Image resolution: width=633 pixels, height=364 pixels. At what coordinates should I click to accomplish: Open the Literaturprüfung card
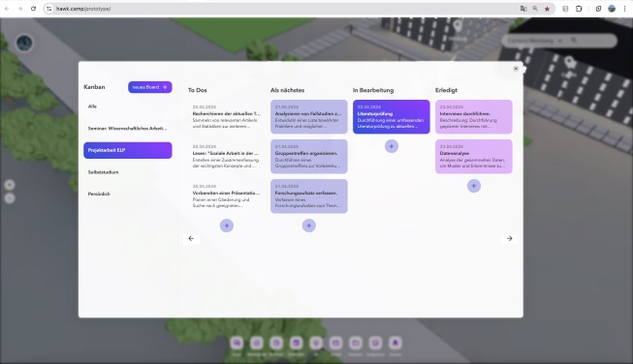(392, 117)
